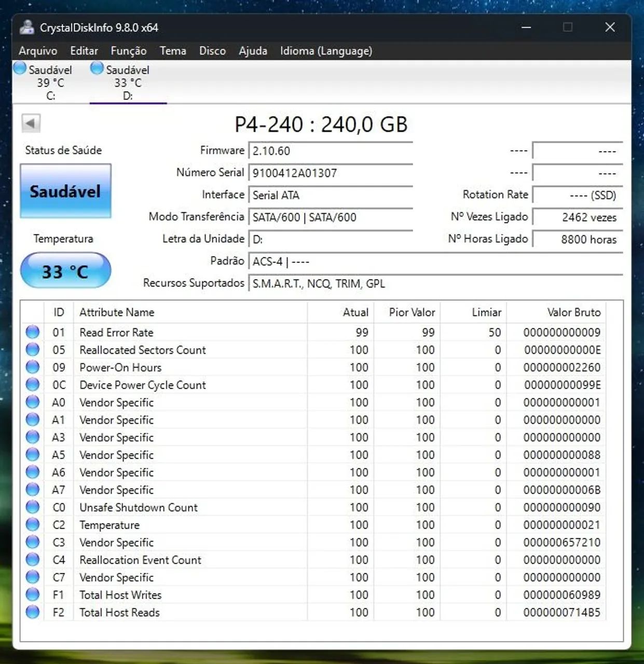The height and width of the screenshot is (664, 644).
Task: Click the Interface field showing Serial ATA
Action: (x=331, y=195)
